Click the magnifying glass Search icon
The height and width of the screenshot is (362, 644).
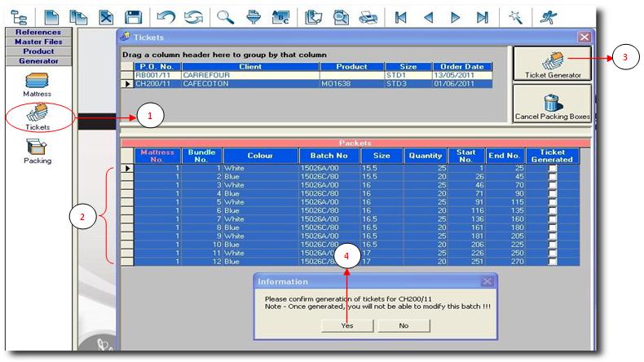[x=223, y=15]
